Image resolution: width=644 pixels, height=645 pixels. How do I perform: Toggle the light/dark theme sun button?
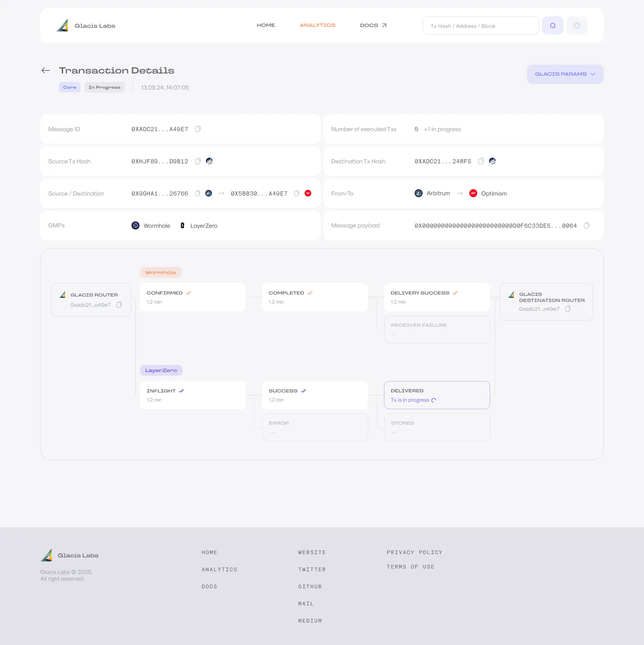tap(577, 25)
